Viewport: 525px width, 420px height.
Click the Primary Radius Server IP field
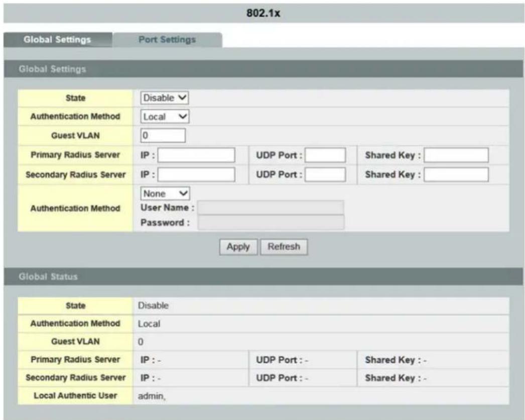(196, 155)
